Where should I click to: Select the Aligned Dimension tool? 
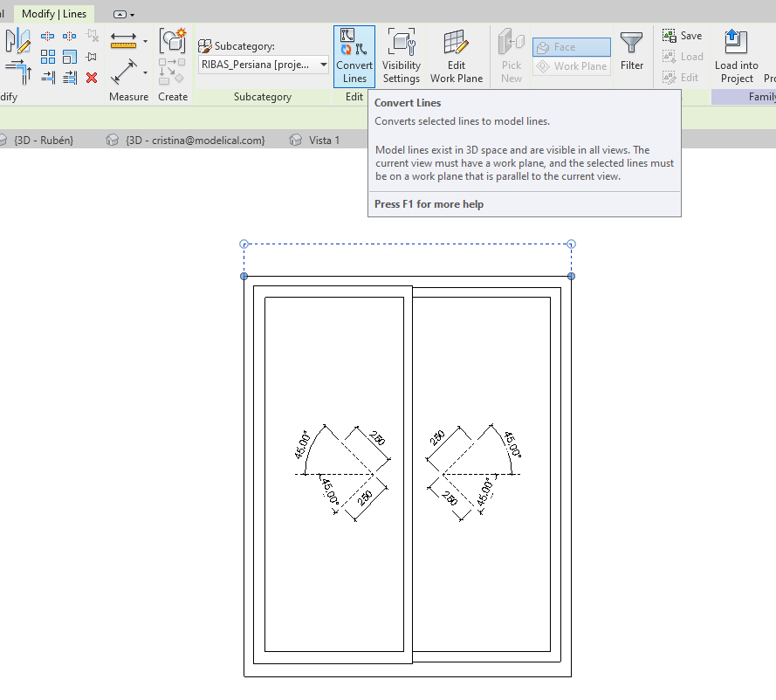click(x=124, y=72)
